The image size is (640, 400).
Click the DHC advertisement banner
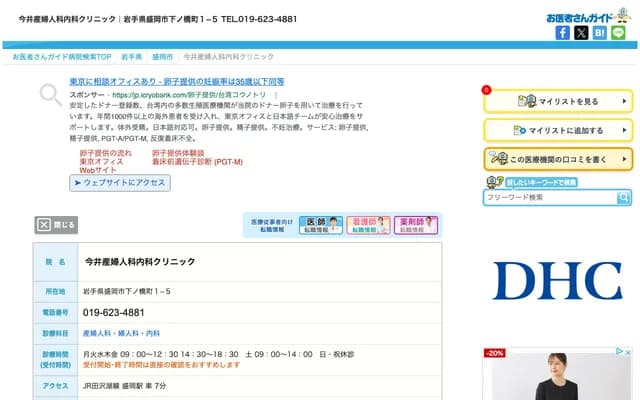[558, 281]
